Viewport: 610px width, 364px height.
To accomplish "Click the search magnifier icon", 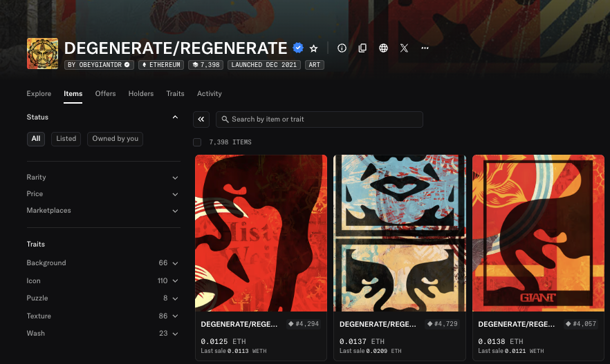I will 225,119.
